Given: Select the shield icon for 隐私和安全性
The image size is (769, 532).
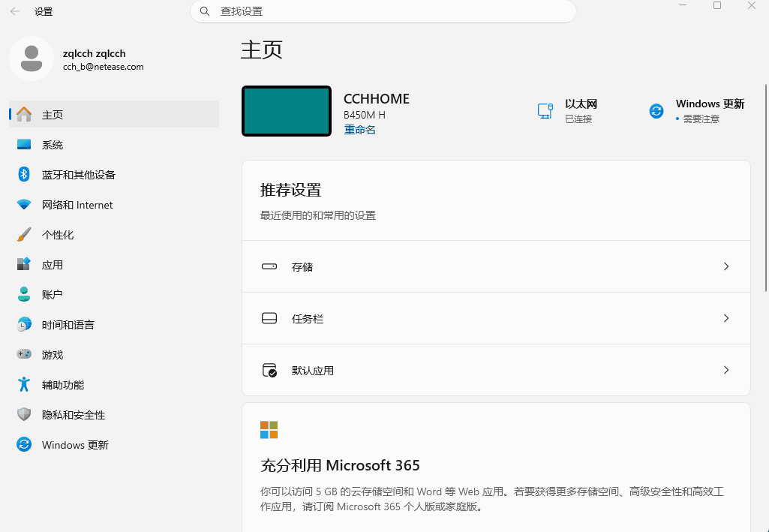Looking at the screenshot, I should click(x=23, y=414).
